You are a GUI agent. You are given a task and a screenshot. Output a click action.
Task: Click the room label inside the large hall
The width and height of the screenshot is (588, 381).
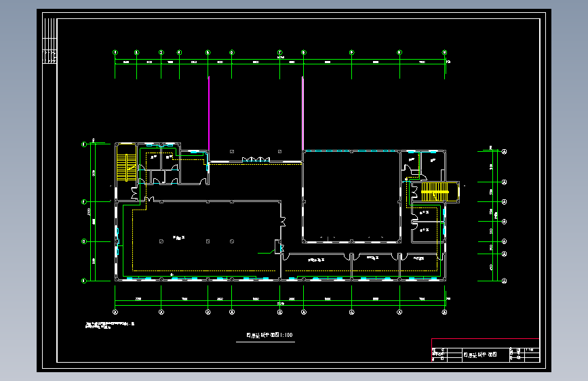(178, 237)
